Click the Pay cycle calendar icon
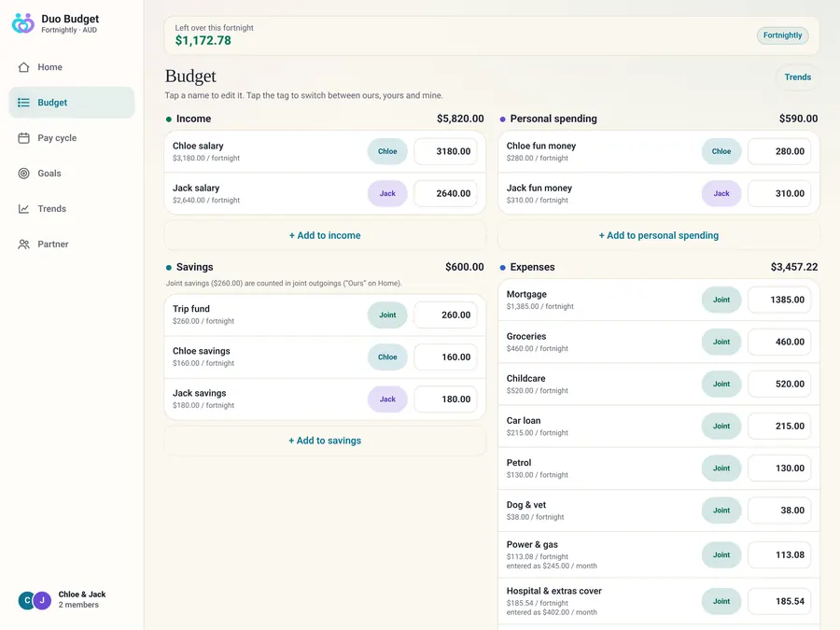Image resolution: width=840 pixels, height=630 pixels. tap(23, 138)
